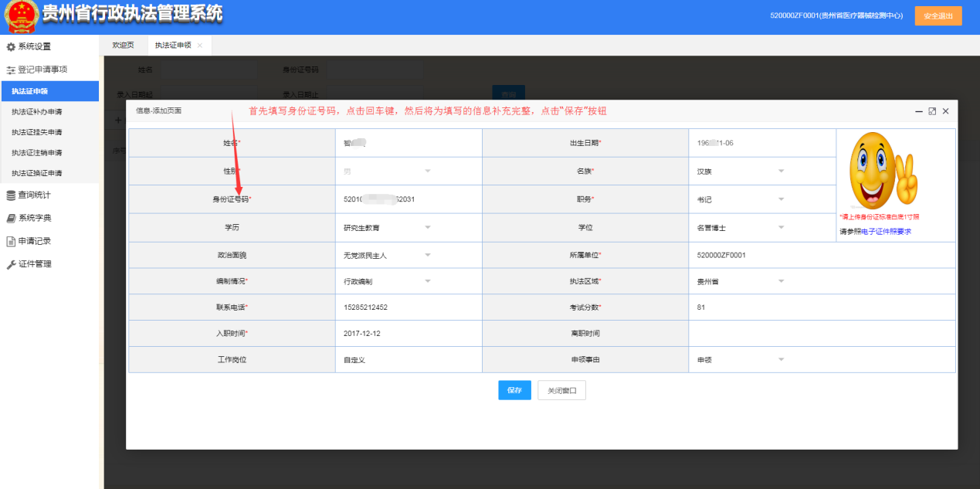Viewport: 980px width, 489px height.
Task: Select 执法证注销申请 in the sidebar
Action: [x=49, y=153]
